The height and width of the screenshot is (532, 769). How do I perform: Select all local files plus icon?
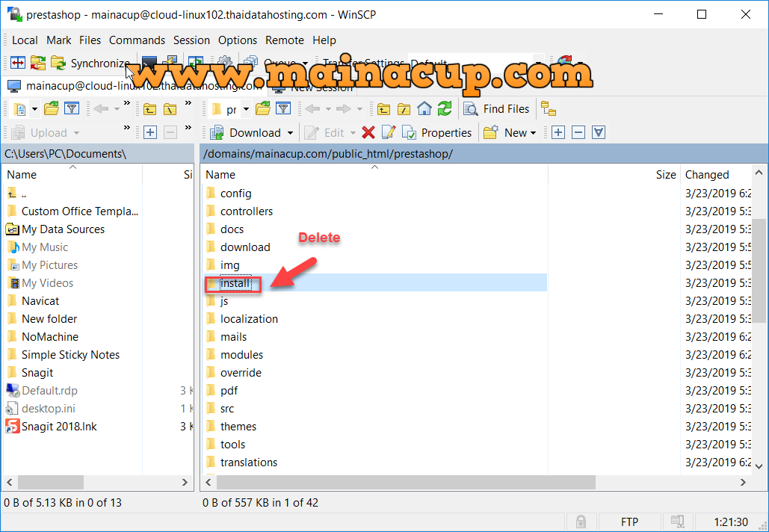pos(150,132)
